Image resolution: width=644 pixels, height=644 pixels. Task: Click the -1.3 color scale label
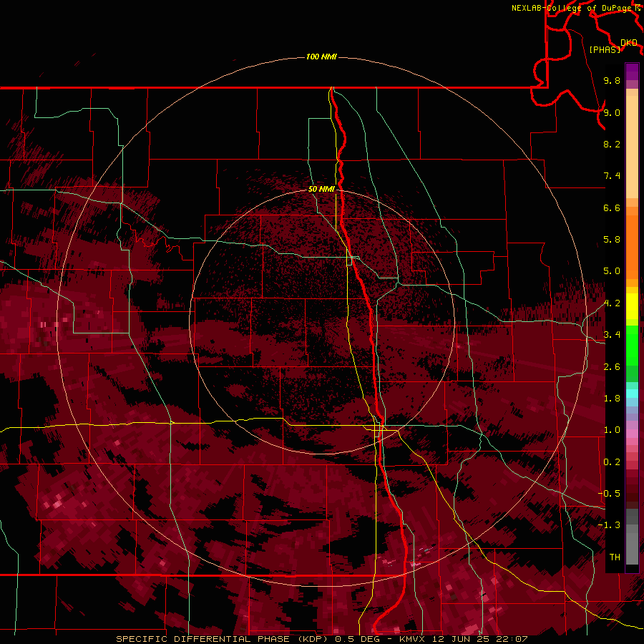tap(609, 525)
